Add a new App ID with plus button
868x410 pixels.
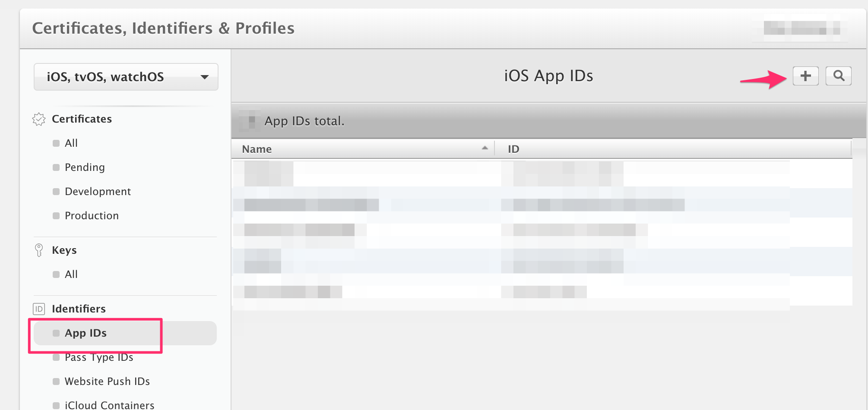pos(805,76)
